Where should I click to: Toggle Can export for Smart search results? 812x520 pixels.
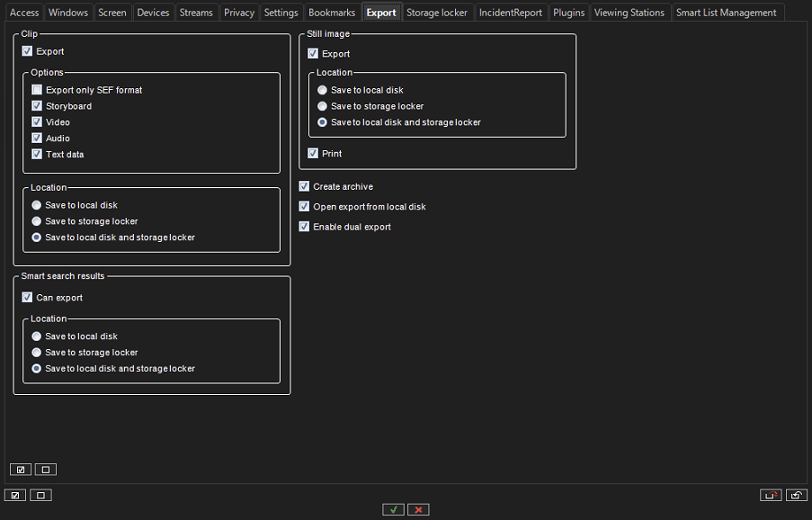click(x=27, y=297)
